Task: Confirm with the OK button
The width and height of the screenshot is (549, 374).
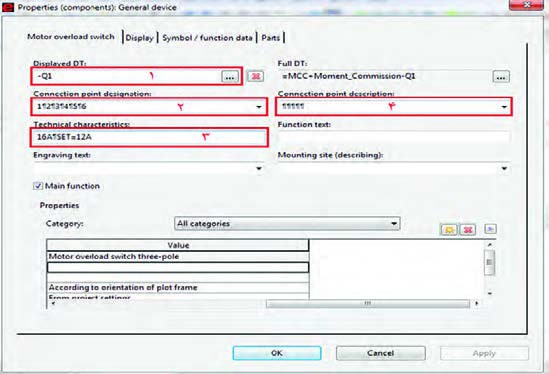Action: point(277,353)
